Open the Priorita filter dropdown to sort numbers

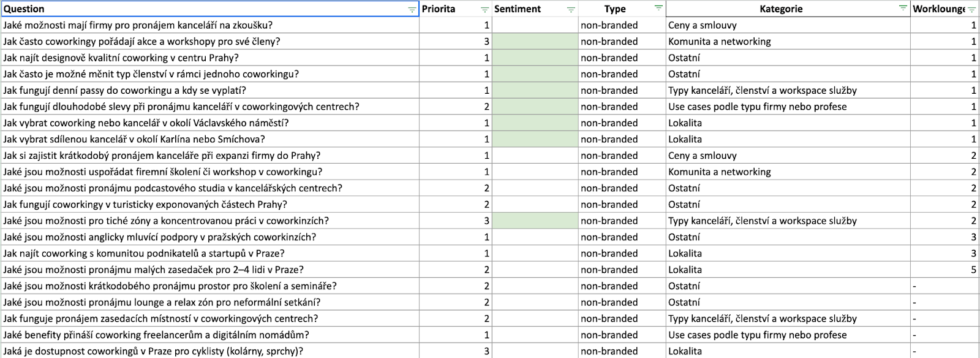483,9
